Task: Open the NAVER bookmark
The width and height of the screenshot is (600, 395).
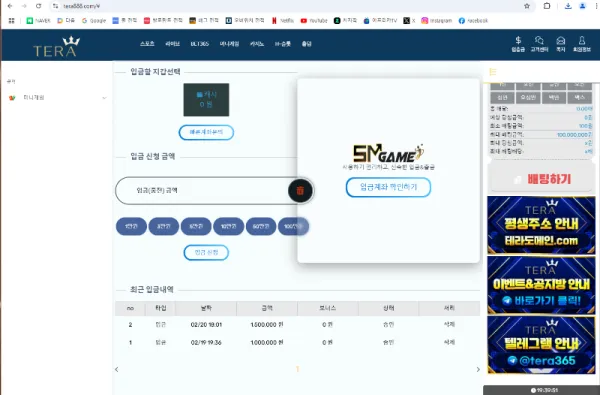Action: coord(38,21)
